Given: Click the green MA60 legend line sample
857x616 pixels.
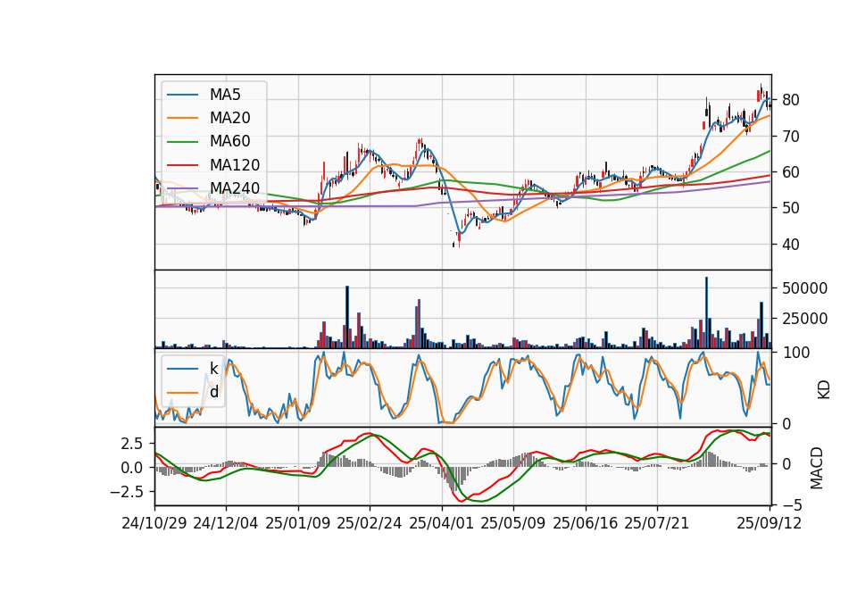Looking at the screenshot, I should tap(182, 142).
